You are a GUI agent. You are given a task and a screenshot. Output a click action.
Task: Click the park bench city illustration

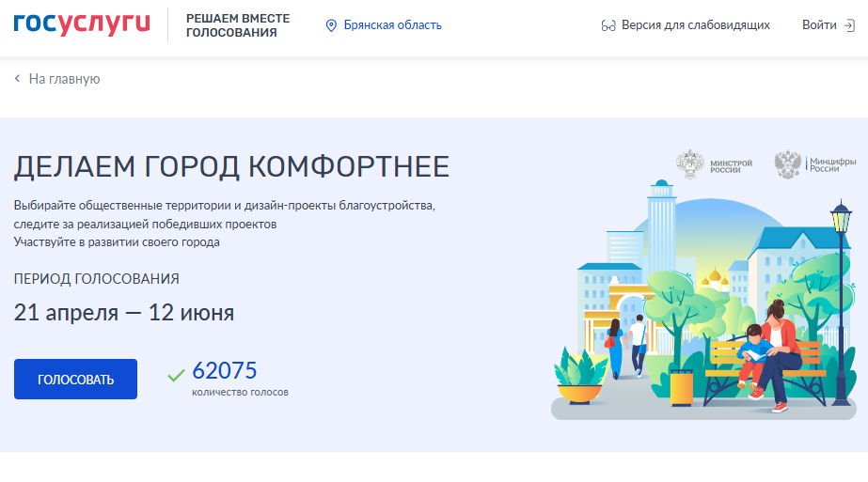(703, 300)
